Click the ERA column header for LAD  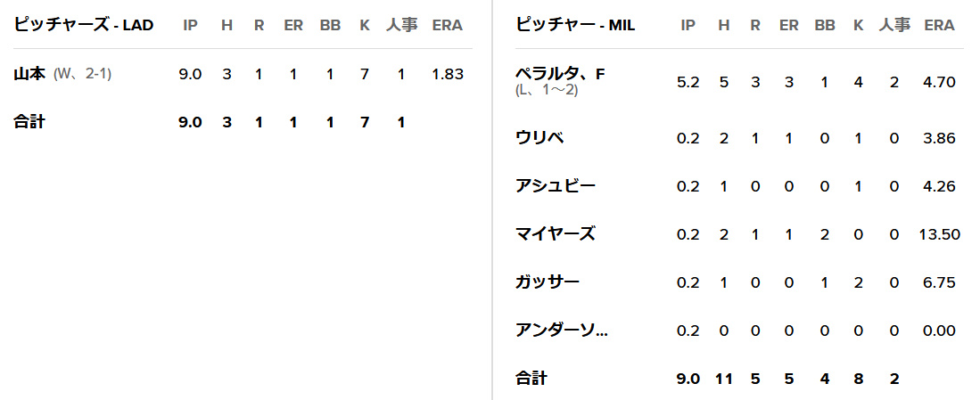click(x=447, y=25)
